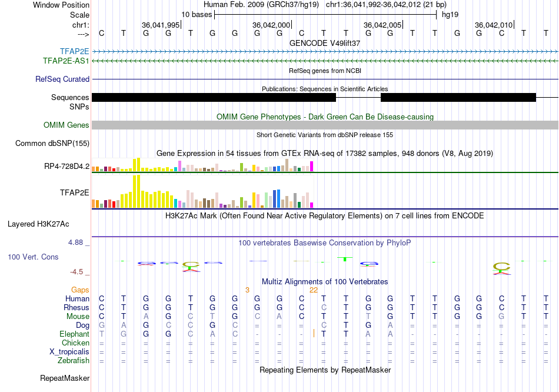Image resolution: width=559 pixels, height=392 pixels.
Task: Click the Repeating Elements by RepeatMasker title
Action: pyautogui.click(x=325, y=370)
